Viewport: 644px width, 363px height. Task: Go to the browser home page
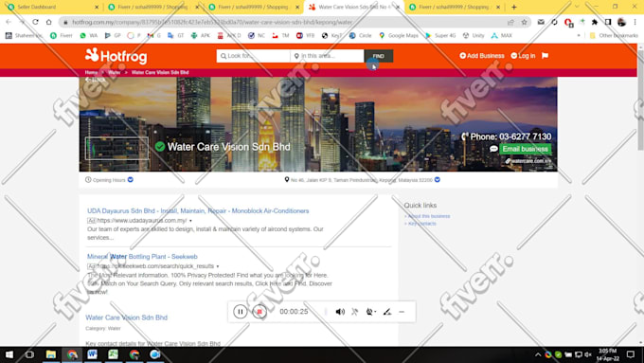coord(49,22)
